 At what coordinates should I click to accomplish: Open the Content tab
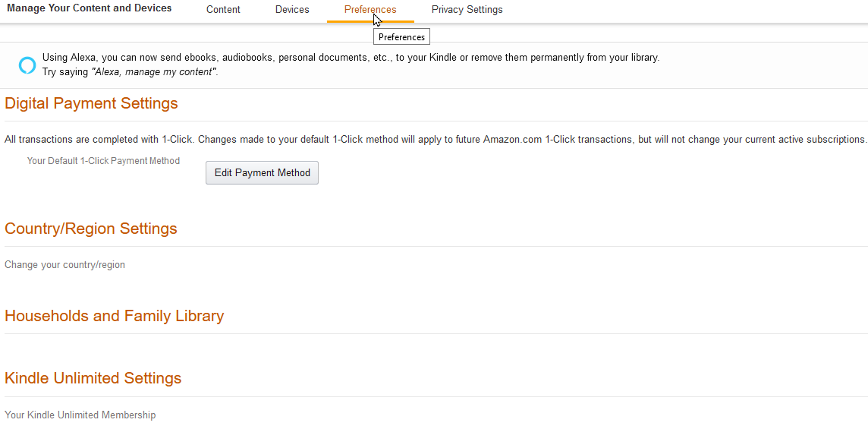(223, 10)
